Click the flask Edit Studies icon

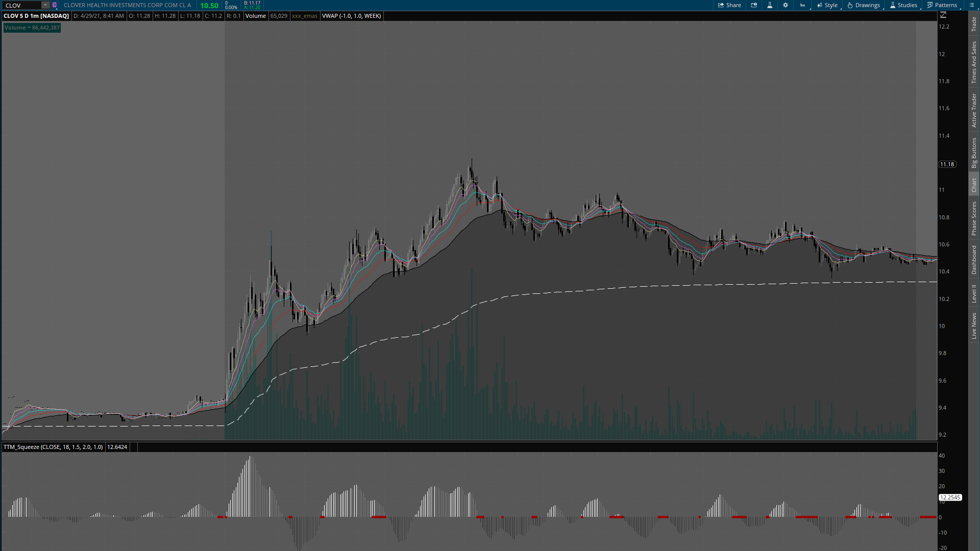pyautogui.click(x=770, y=5)
